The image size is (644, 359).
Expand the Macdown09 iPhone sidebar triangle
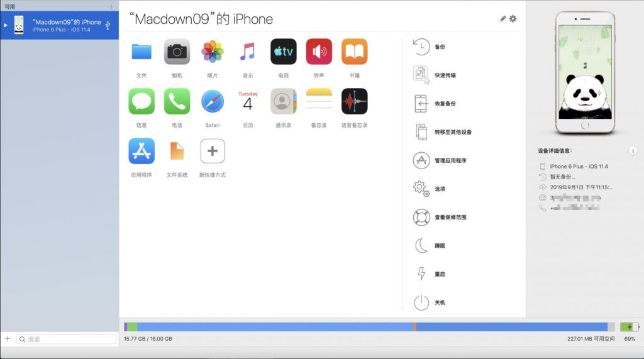click(5, 26)
